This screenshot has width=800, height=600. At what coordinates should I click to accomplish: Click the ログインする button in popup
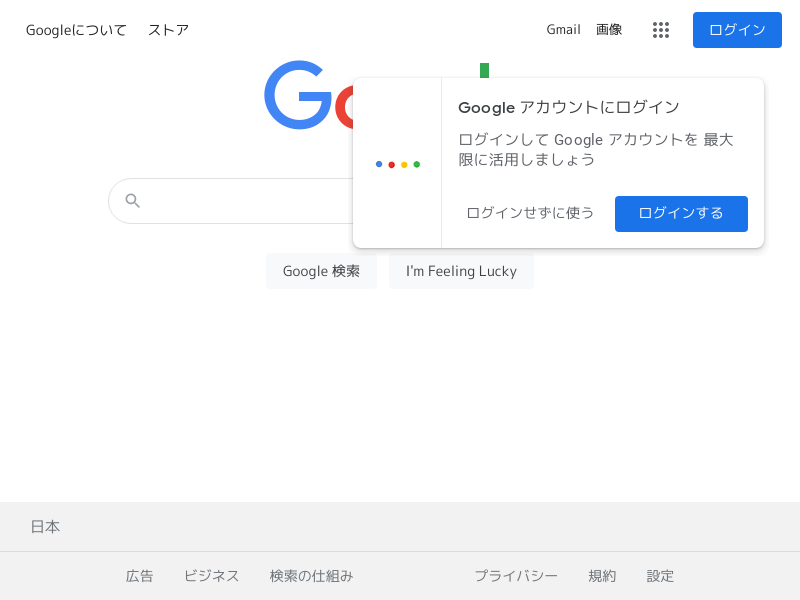(681, 213)
